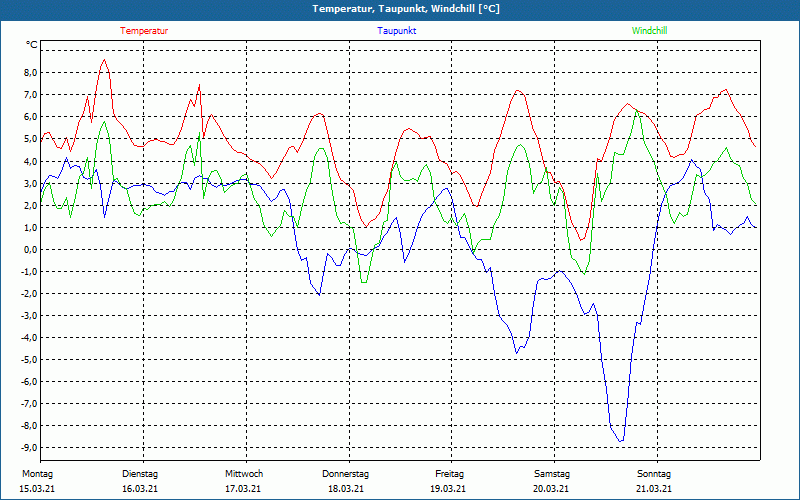The width and height of the screenshot is (800, 500).
Task: Click the blue Taupunkt legend label
Action: [396, 31]
